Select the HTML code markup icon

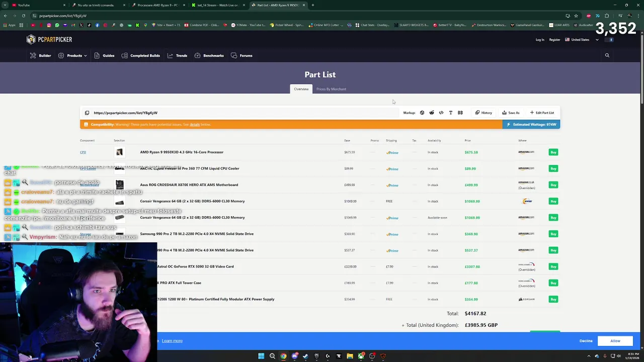441,113
